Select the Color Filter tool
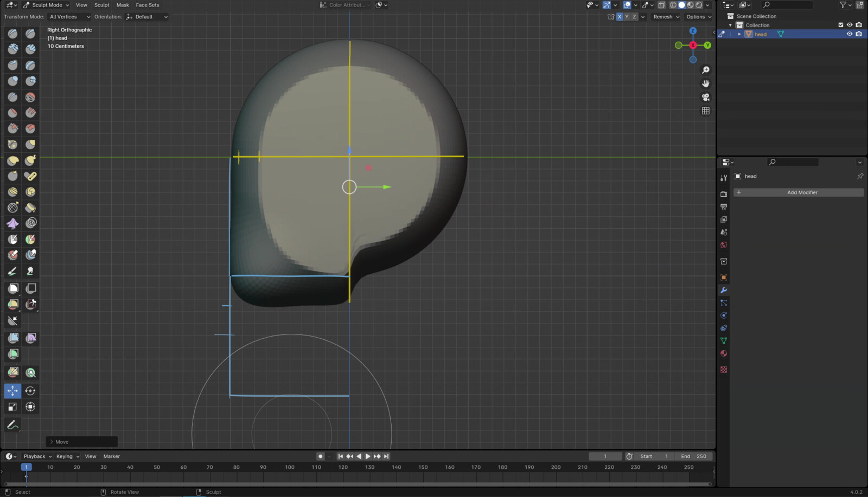 [x=12, y=354]
